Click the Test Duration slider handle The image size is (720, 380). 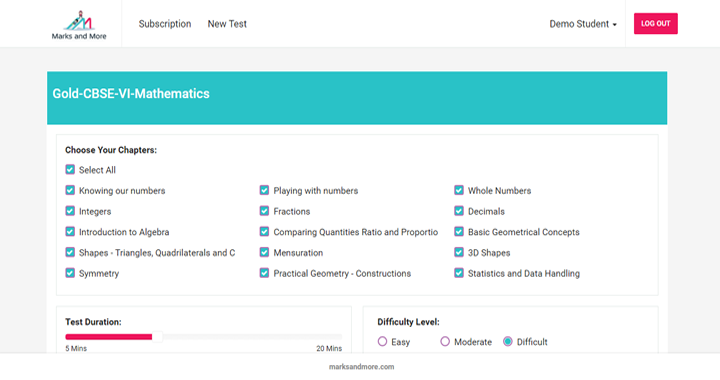pyautogui.click(x=157, y=337)
